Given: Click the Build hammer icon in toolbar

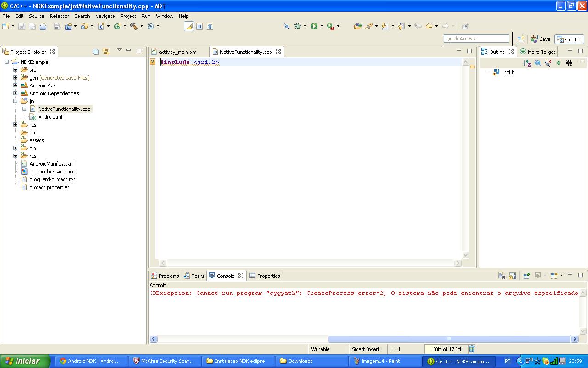Looking at the screenshot, I should tap(134, 26).
